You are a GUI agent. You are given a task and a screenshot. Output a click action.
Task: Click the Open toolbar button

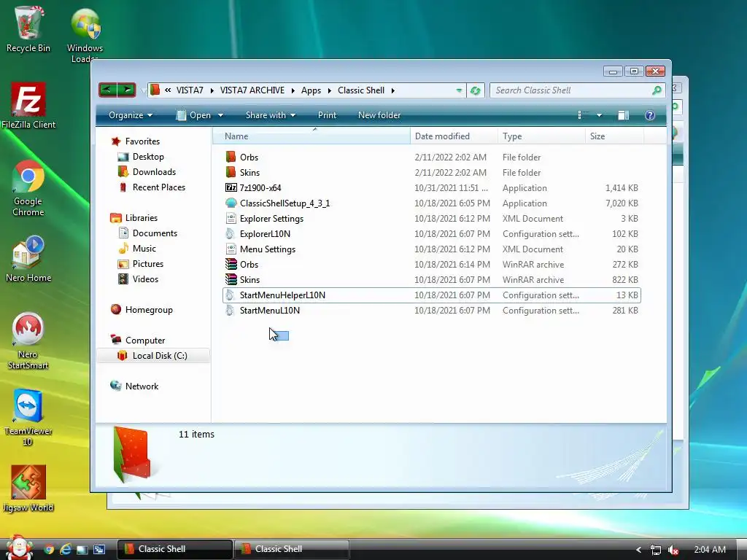click(x=193, y=115)
